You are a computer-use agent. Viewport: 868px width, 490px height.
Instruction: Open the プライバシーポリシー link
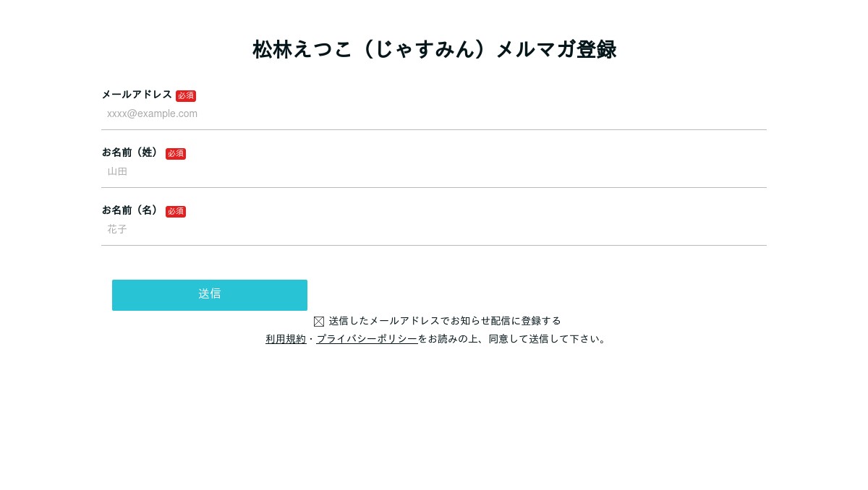pyautogui.click(x=367, y=339)
